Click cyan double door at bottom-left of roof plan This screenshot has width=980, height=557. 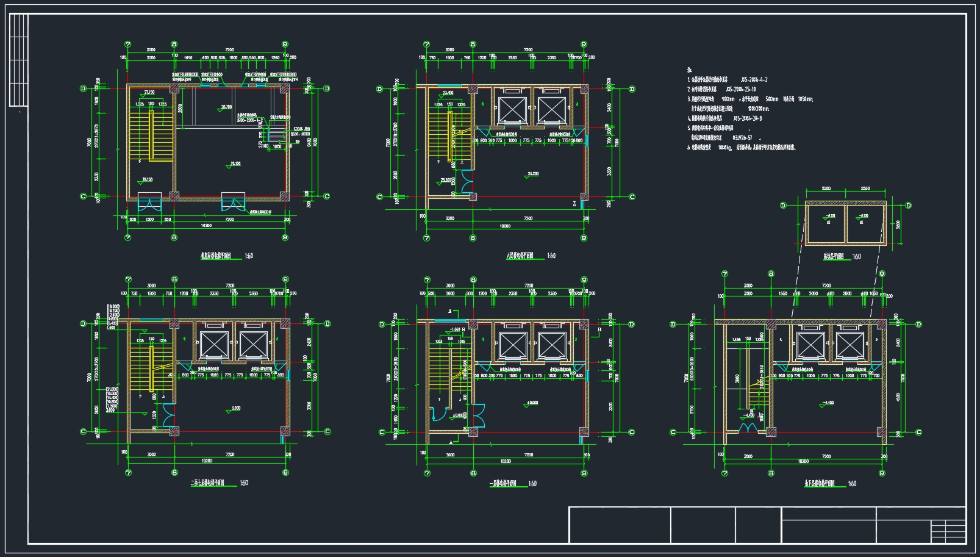click(x=149, y=201)
